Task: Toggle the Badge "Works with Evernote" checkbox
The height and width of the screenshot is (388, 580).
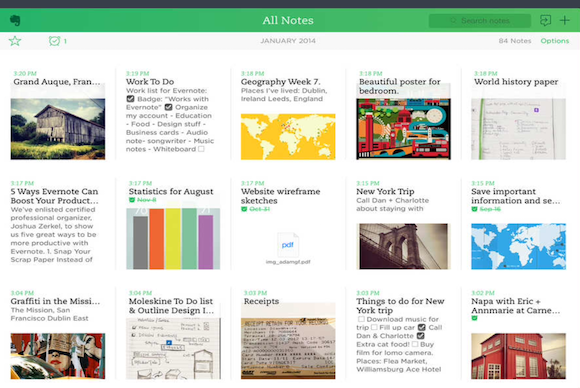Action: pos(130,99)
